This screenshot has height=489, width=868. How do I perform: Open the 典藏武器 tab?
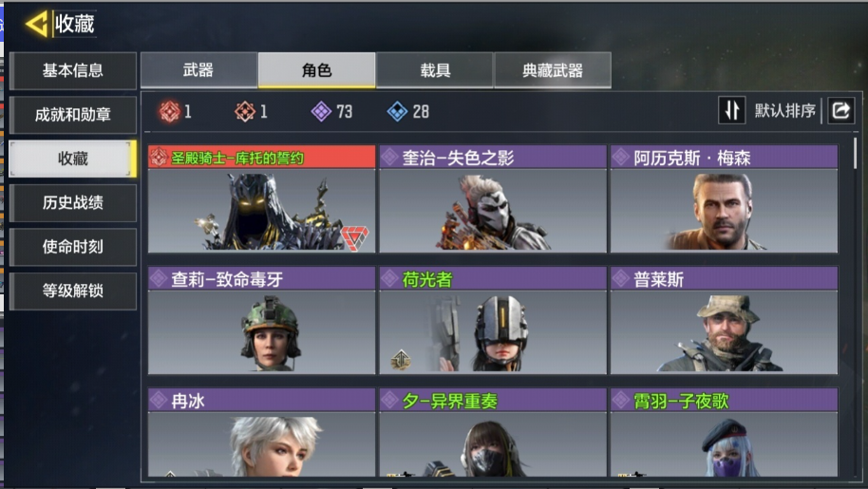[x=553, y=70]
